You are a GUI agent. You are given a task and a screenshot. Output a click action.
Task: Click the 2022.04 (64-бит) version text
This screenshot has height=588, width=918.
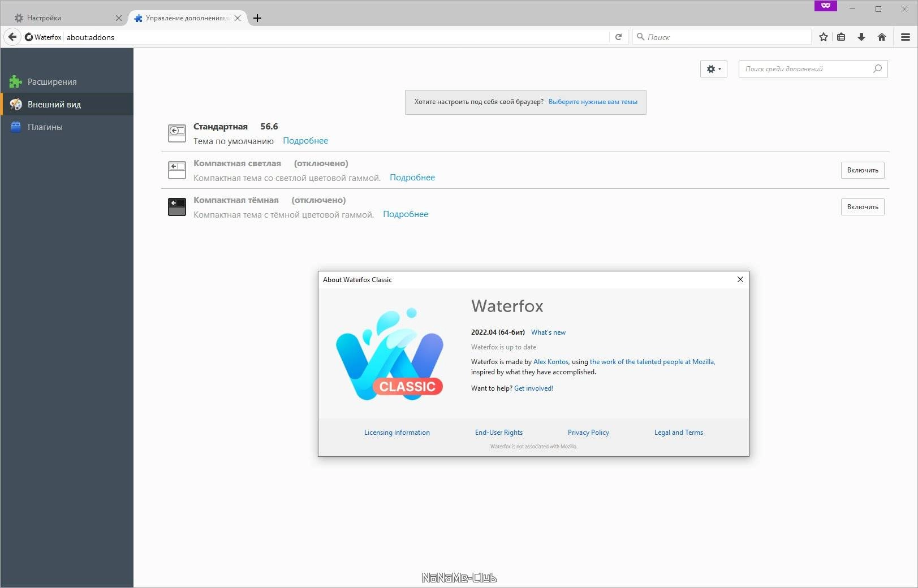pyautogui.click(x=498, y=332)
